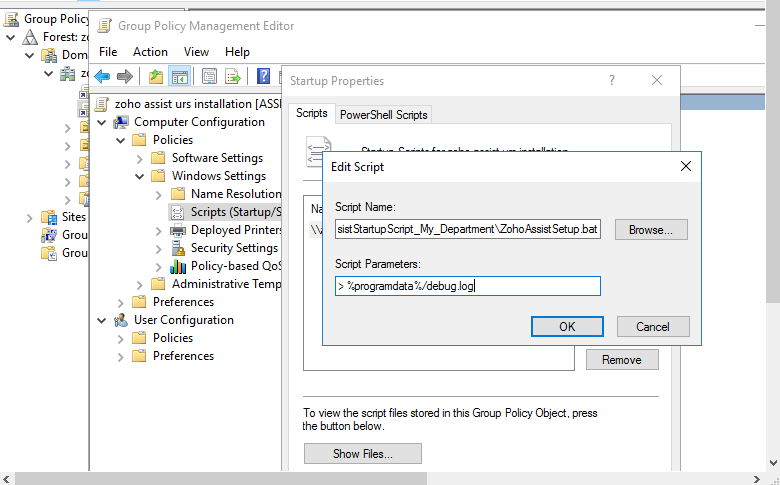780x485 pixels.
Task: Open the File menu
Action: [x=108, y=52]
